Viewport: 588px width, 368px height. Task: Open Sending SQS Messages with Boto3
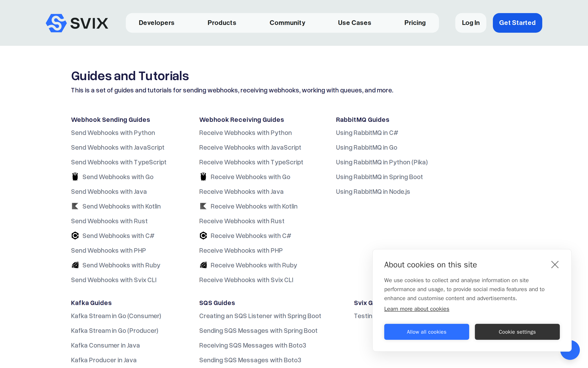click(250, 360)
